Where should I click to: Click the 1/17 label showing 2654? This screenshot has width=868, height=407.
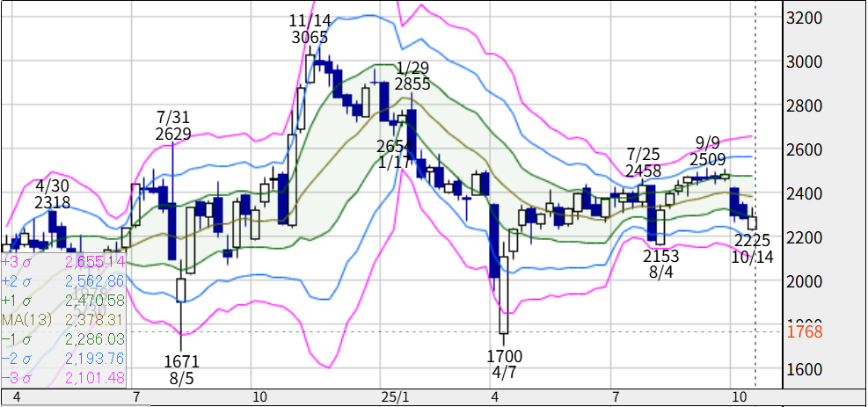click(395, 146)
